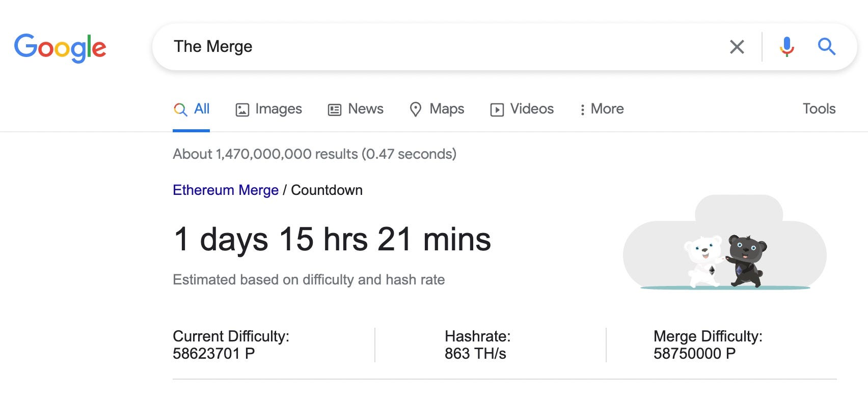This screenshot has height=402, width=868.
Task: Click the camera icon next to Images
Action: click(241, 109)
